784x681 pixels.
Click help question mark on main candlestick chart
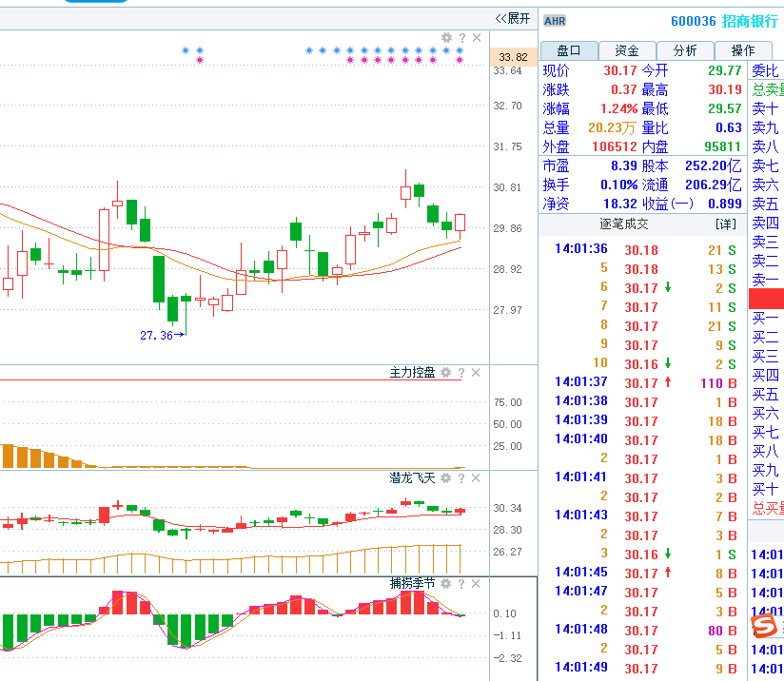pyautogui.click(x=461, y=38)
